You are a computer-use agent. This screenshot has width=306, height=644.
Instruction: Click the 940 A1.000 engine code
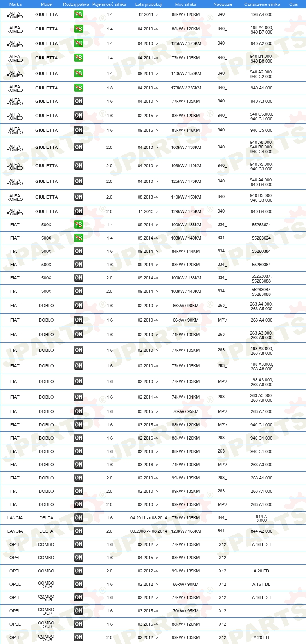(261, 88)
